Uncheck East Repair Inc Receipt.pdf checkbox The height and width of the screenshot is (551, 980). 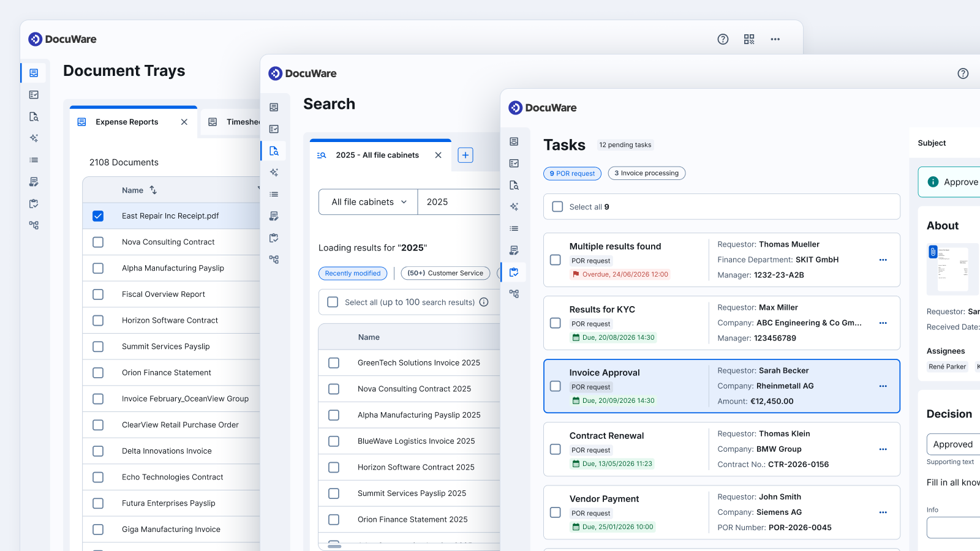click(x=98, y=216)
